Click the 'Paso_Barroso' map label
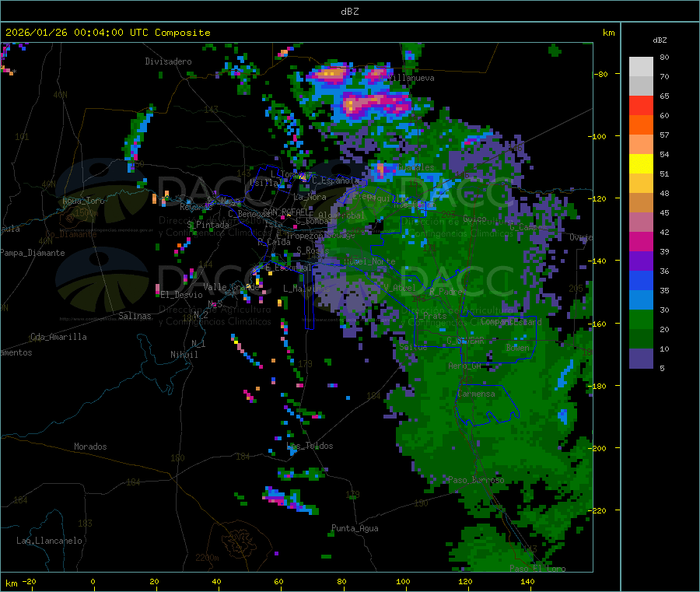The height and width of the screenshot is (592, 700). point(476,480)
